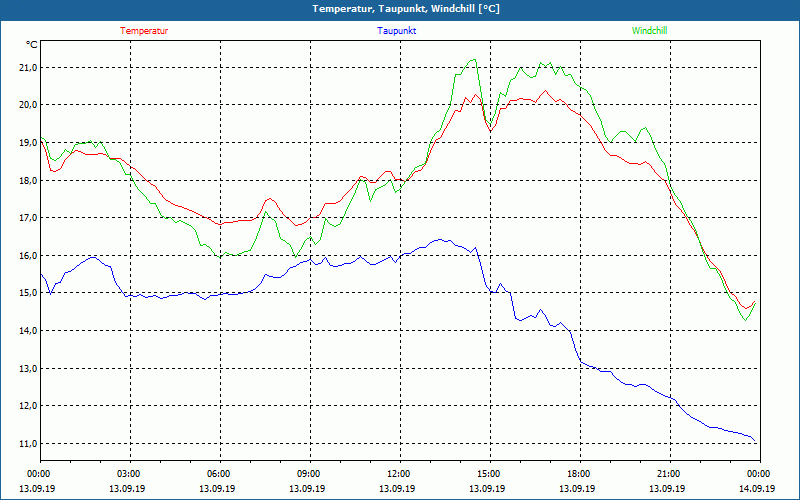Screen dimensions: 800x500
Task: Click the °C unit label on the axis
Action: click(32, 45)
